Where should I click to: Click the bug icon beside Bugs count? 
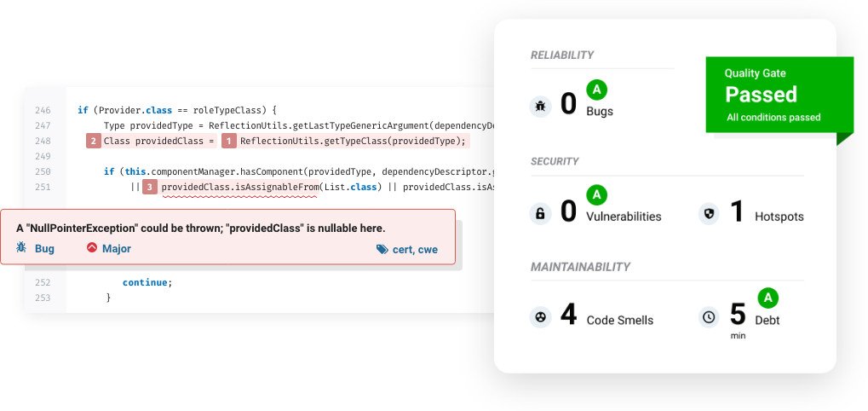[x=540, y=106]
